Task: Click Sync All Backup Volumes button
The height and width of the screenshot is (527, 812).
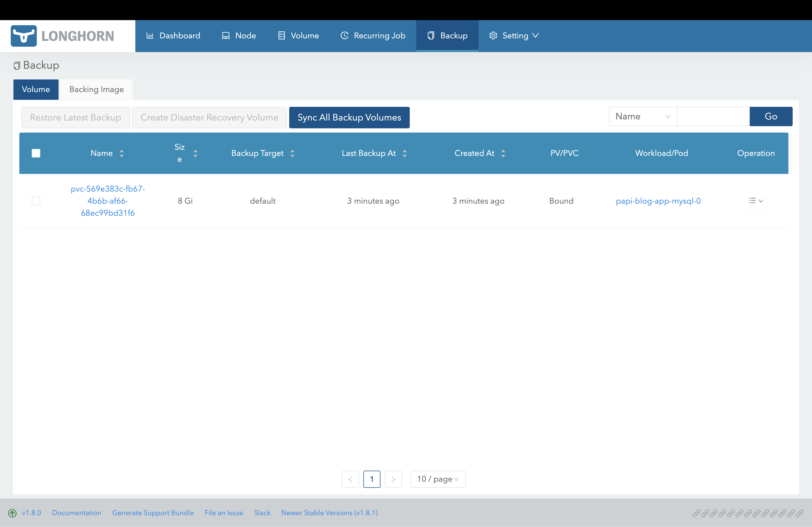Action: click(x=349, y=117)
